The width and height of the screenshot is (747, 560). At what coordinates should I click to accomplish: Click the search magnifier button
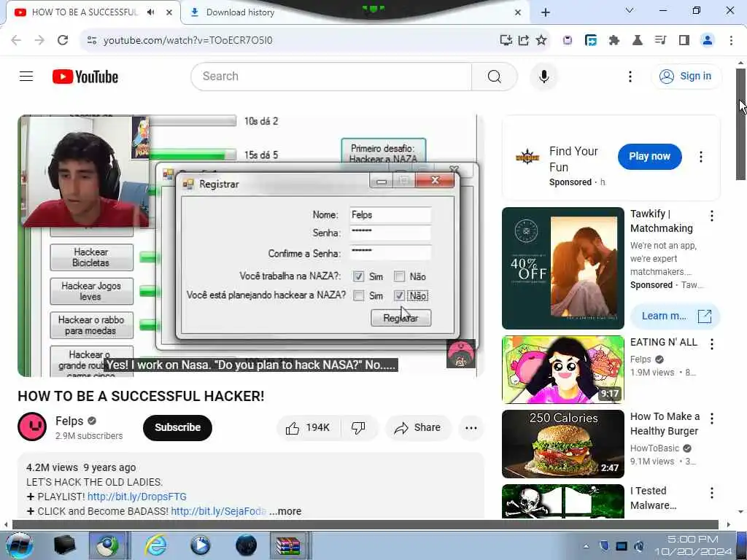[494, 76]
